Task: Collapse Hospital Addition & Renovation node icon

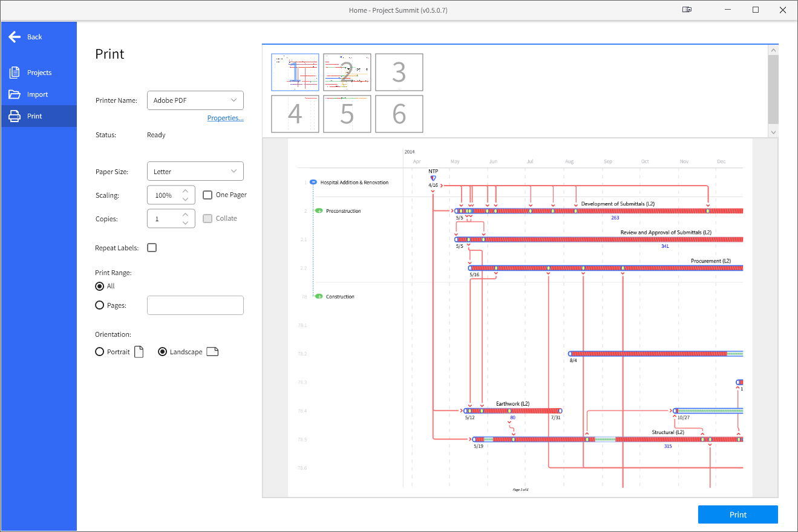Action: (313, 182)
